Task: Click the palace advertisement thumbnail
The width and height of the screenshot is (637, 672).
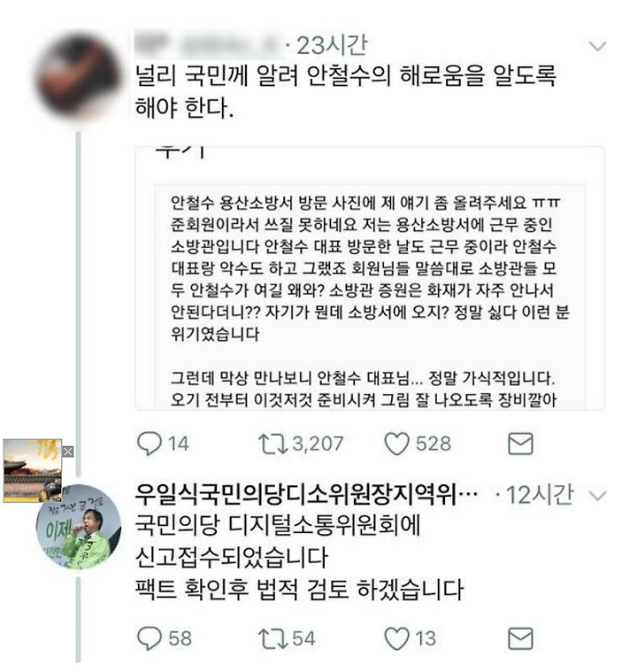Action: (x=33, y=470)
